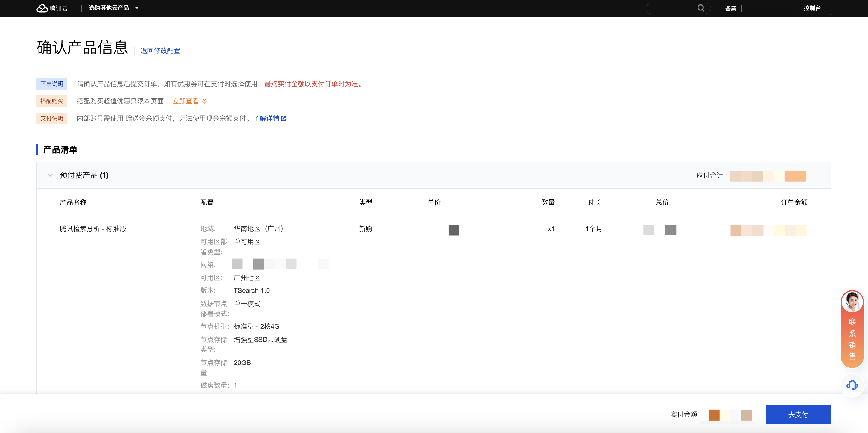Click the 广州七区 zone value
Viewport: 868px width, 433px height.
click(247, 278)
